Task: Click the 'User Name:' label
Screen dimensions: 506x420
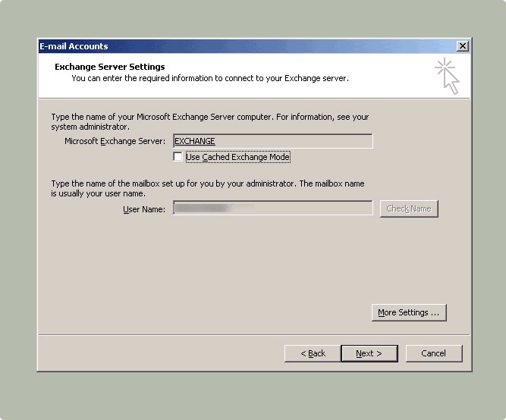Action: coord(144,209)
